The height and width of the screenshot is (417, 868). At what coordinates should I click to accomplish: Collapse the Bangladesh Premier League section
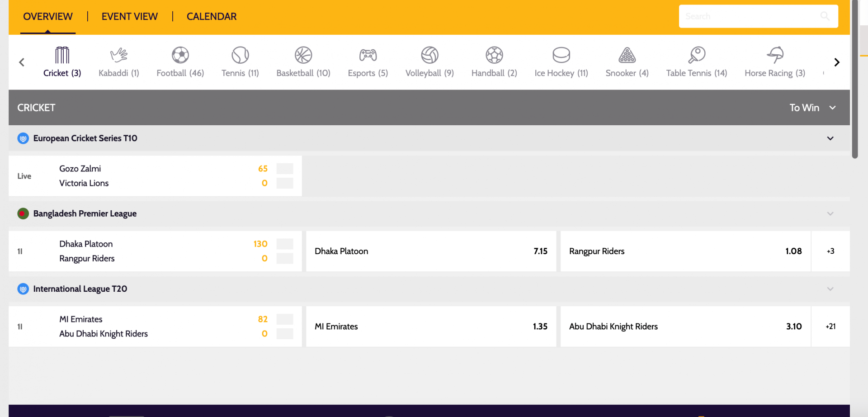[830, 213]
